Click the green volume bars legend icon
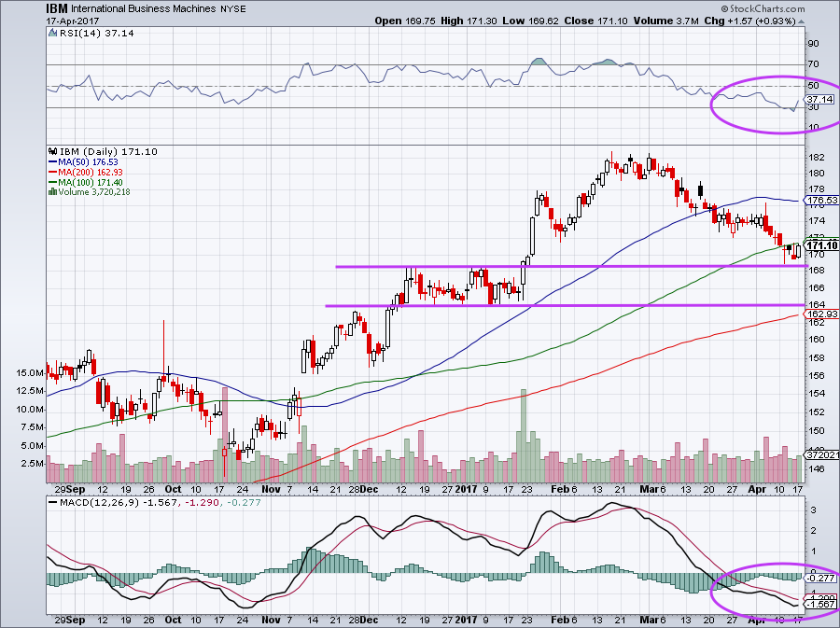 coord(52,191)
